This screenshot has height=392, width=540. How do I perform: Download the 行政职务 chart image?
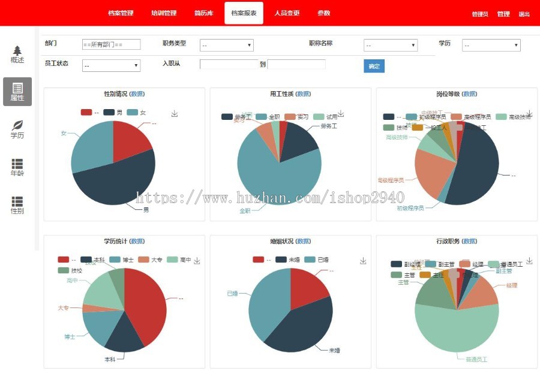tap(530, 261)
